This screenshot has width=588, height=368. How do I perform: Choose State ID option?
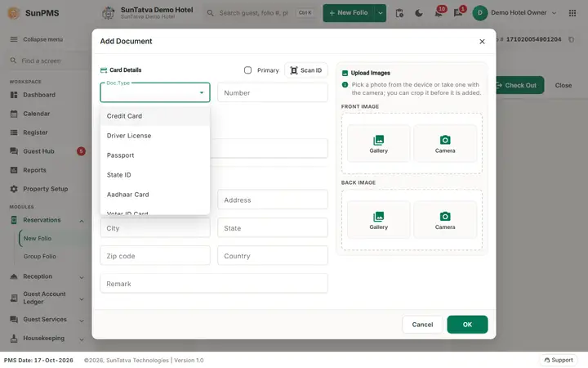(155, 175)
